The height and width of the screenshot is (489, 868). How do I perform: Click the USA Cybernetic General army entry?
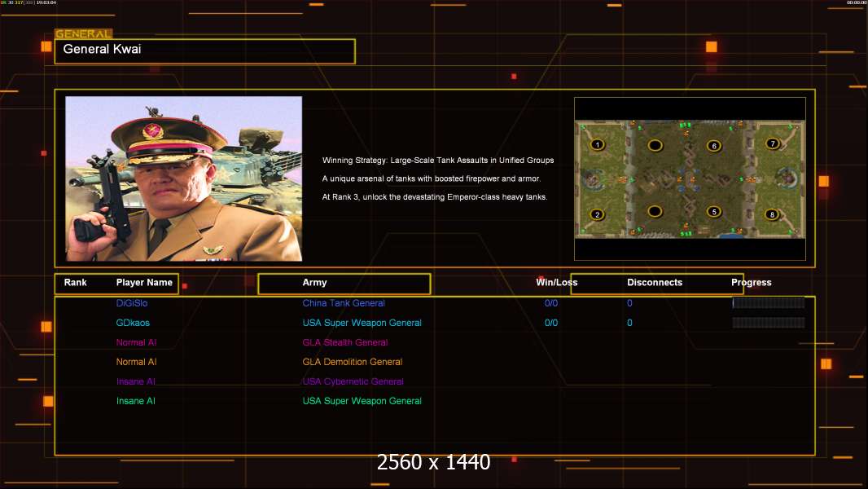[x=353, y=381]
